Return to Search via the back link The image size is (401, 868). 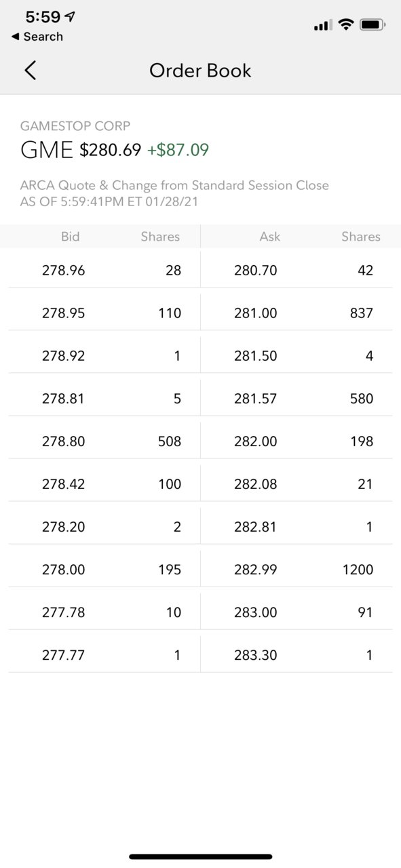point(37,37)
